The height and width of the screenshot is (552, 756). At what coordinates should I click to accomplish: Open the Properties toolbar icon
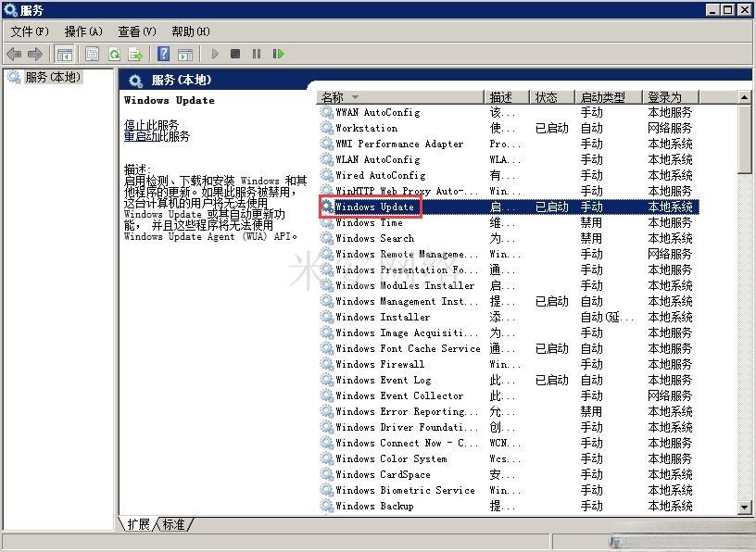click(92, 54)
